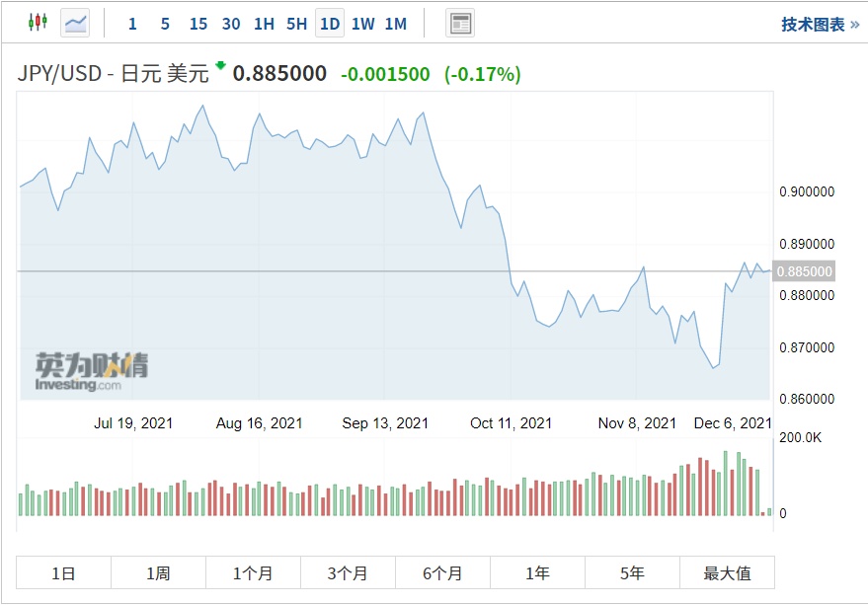The height and width of the screenshot is (605, 868).
Task: Switch to 1W weekly interval
Action: point(362,24)
